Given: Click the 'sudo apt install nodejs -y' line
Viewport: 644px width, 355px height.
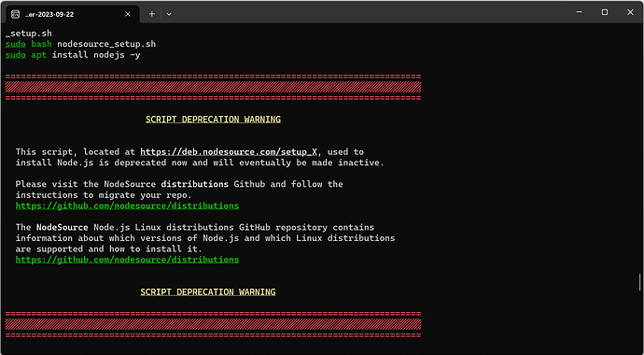Looking at the screenshot, I should 73,54.
